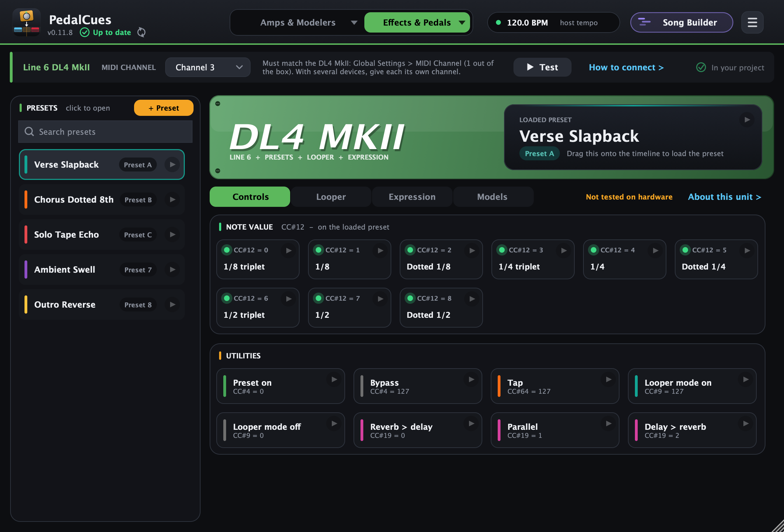Play the Outro Reverse preset arrow
Image resolution: width=784 pixels, height=532 pixels.
[x=172, y=304]
